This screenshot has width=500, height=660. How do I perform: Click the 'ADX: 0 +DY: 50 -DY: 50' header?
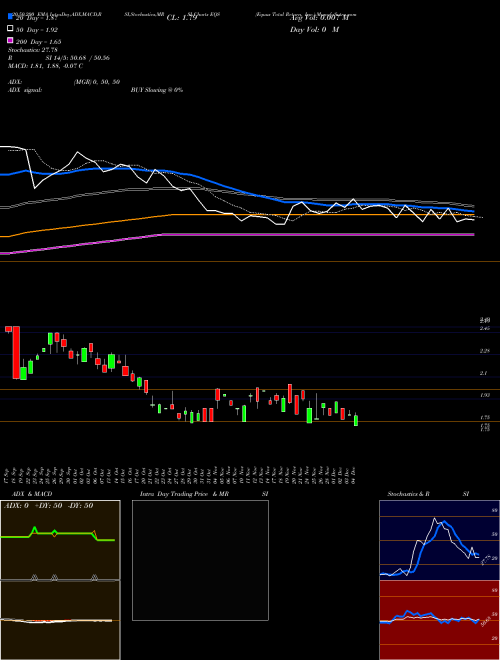48,506
